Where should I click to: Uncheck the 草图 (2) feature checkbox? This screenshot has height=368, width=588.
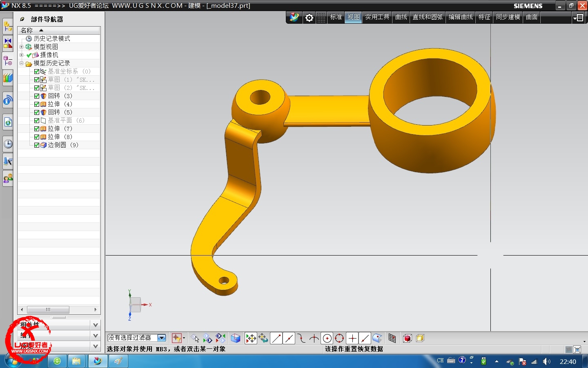click(37, 88)
